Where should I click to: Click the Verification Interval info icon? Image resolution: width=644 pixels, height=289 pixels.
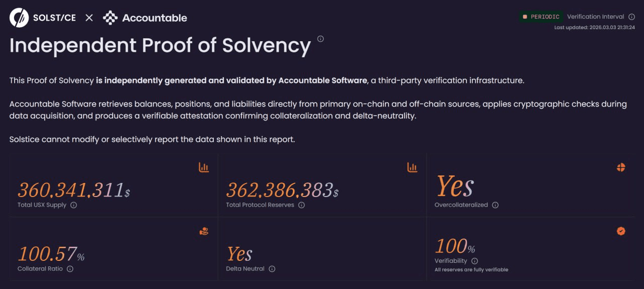click(x=632, y=17)
